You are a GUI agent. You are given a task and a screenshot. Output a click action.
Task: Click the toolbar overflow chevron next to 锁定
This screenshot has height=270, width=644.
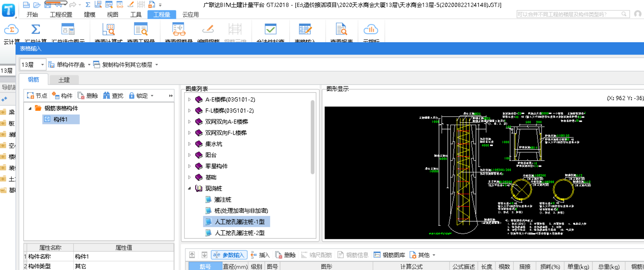coord(171,96)
